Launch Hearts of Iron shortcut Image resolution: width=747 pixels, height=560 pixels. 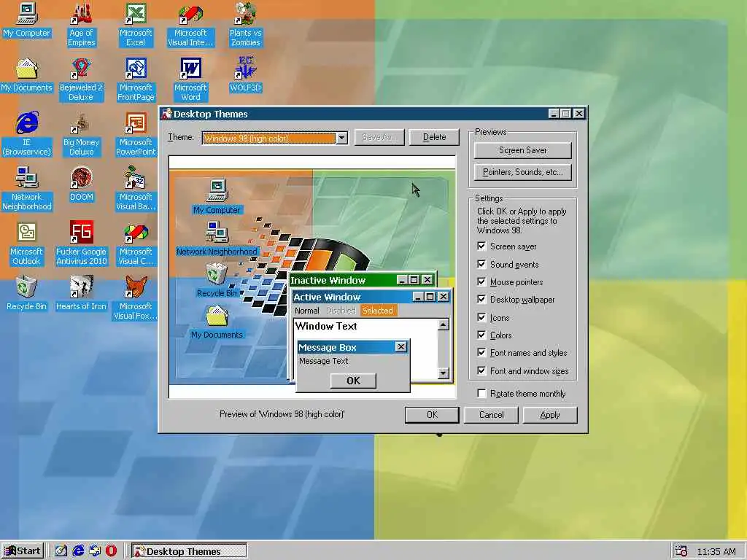click(82, 293)
